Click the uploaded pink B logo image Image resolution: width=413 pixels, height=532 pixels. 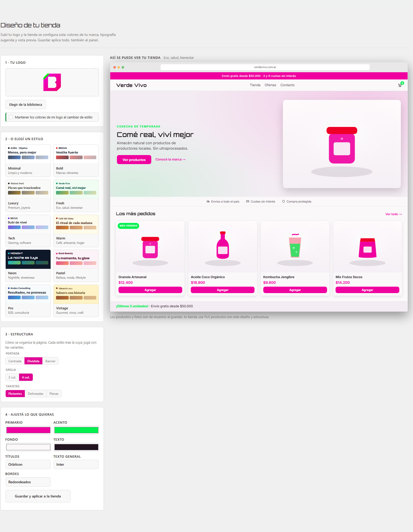click(52, 82)
